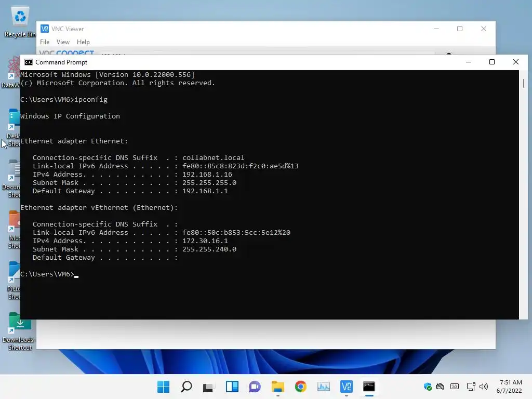
Task: Close the Command Prompt window
Action: pos(516,62)
